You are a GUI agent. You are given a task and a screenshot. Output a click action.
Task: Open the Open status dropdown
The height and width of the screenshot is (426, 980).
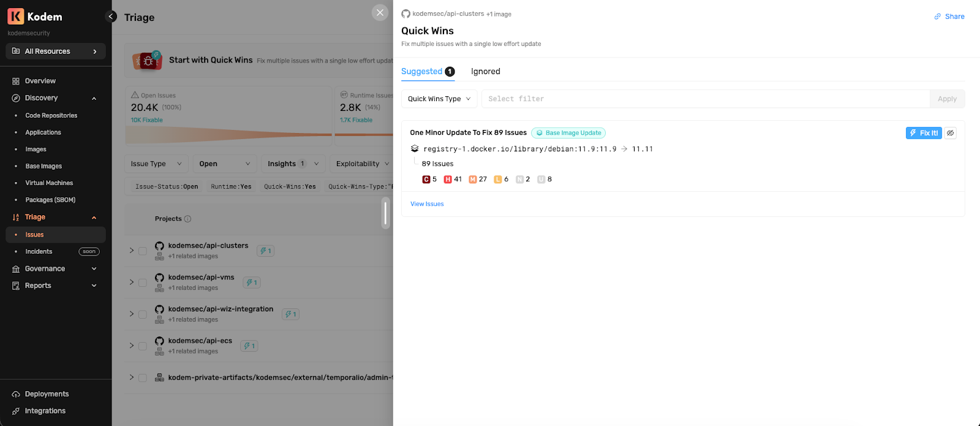tap(225, 164)
